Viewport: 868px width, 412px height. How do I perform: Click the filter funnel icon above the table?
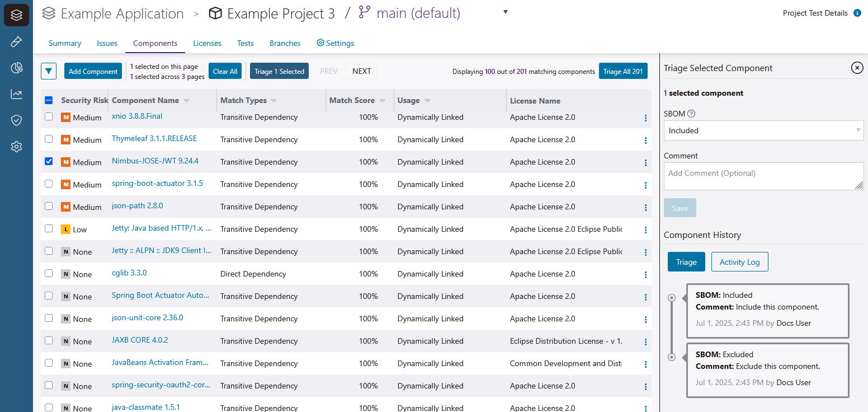tap(49, 71)
